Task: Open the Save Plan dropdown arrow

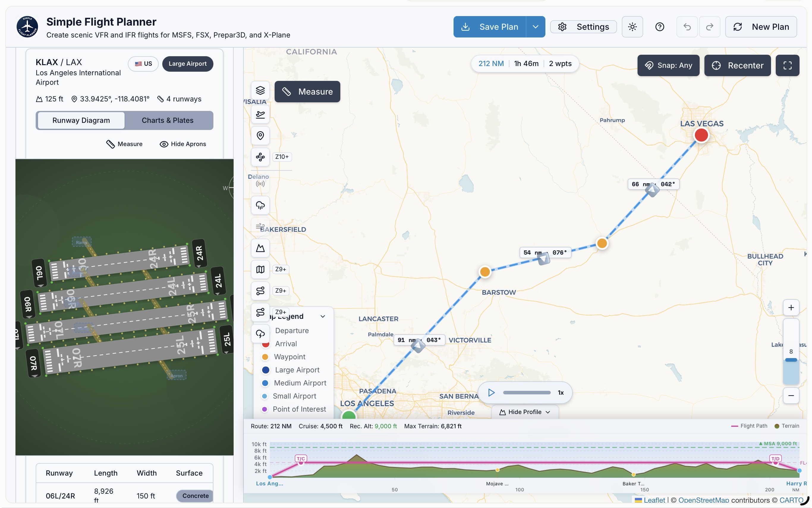Action: [535, 27]
